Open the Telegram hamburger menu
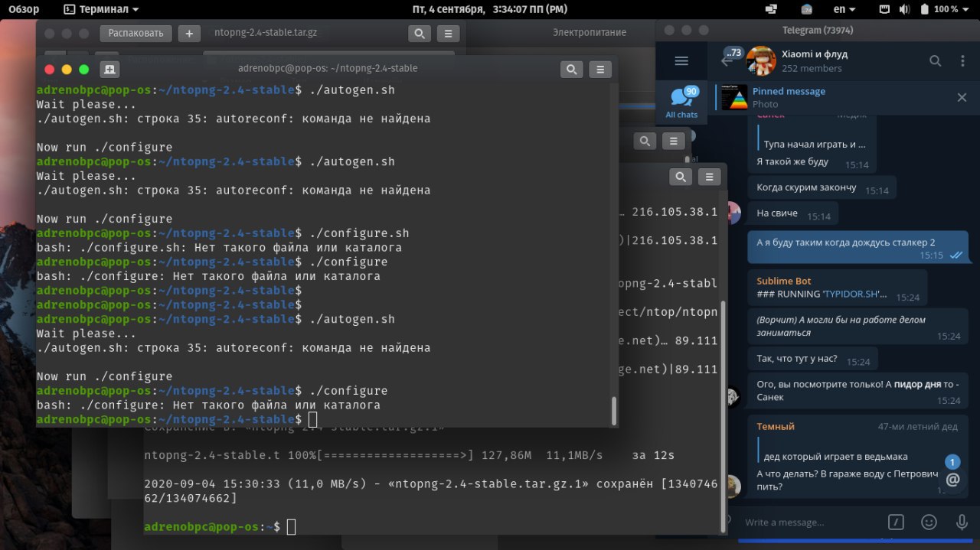The image size is (980, 550). [x=681, y=61]
